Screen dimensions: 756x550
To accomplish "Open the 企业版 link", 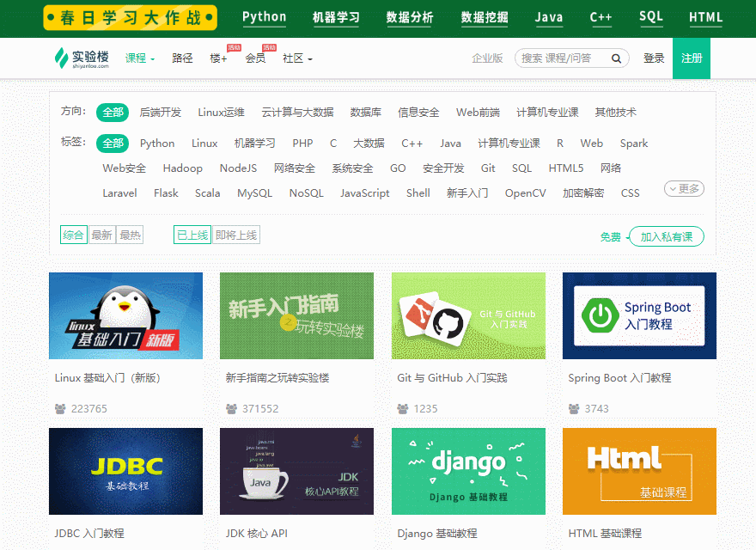I will point(487,58).
